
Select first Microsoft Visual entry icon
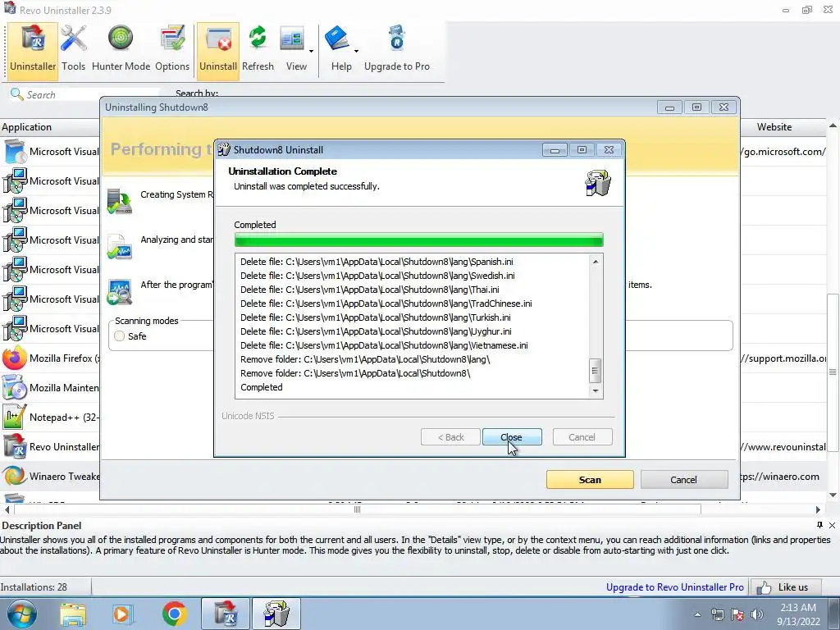15,152
